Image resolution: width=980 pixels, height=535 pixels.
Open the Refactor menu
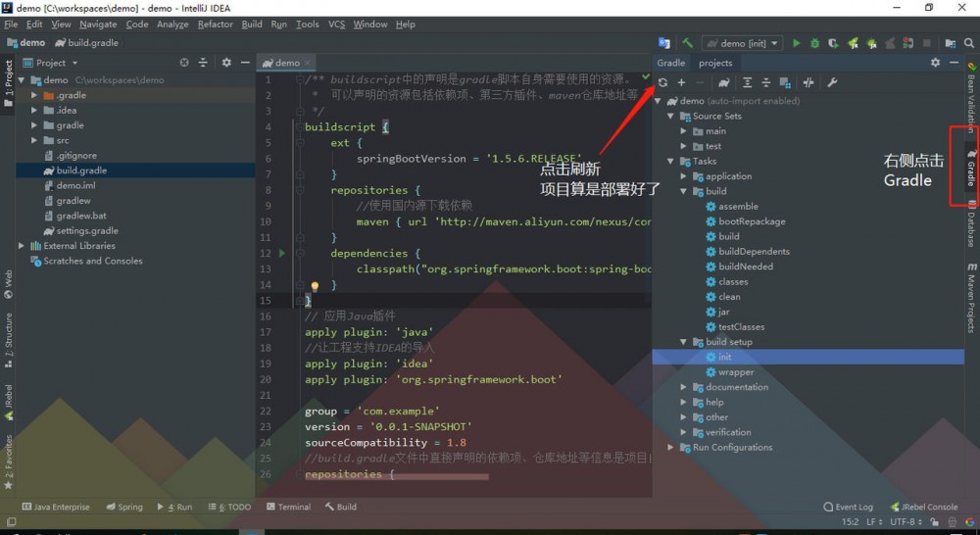(215, 24)
